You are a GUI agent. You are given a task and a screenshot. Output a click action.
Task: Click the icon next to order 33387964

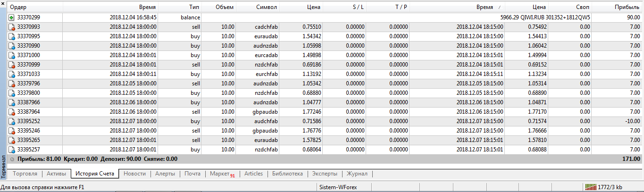tap(12, 112)
